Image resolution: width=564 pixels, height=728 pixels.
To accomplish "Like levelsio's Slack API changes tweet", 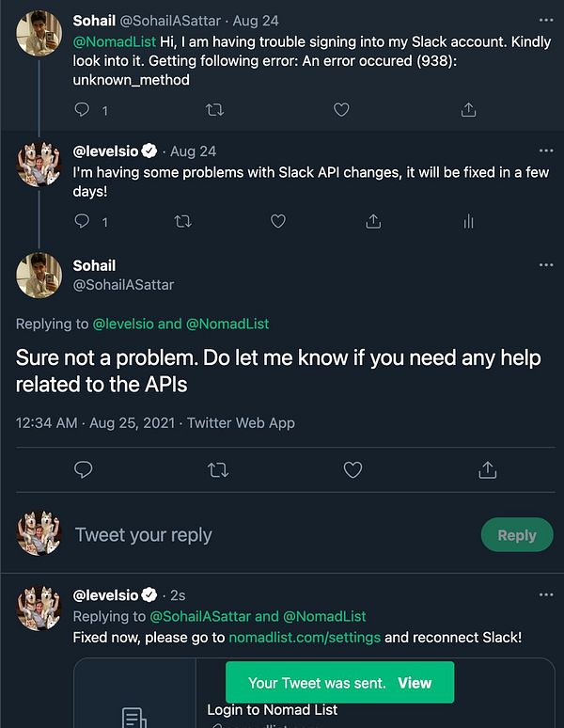I will (278, 221).
